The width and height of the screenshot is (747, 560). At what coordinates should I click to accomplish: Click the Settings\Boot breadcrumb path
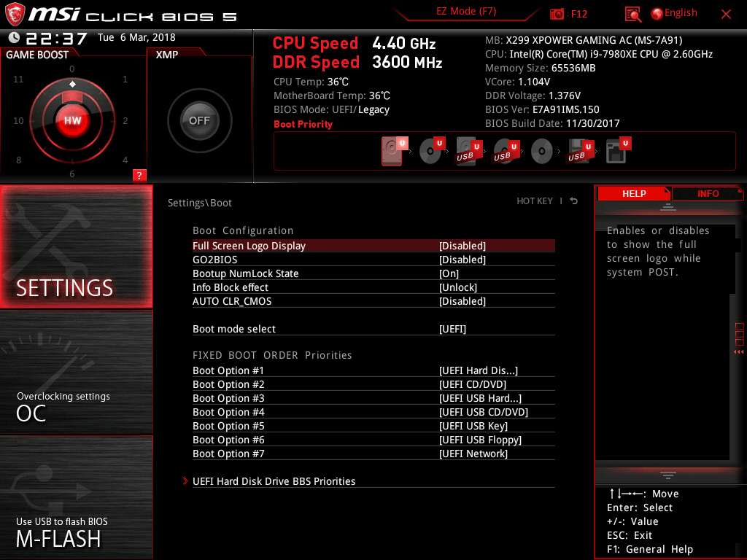coord(200,203)
